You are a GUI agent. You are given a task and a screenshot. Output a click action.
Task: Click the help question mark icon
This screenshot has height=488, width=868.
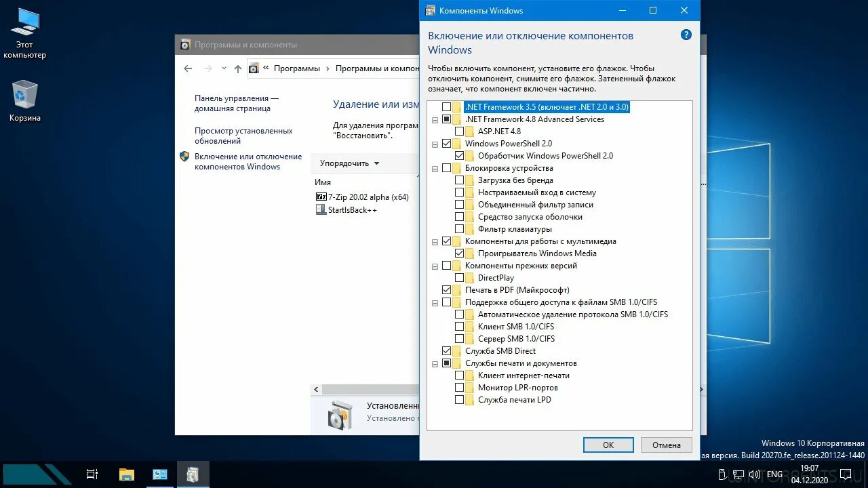click(x=686, y=35)
